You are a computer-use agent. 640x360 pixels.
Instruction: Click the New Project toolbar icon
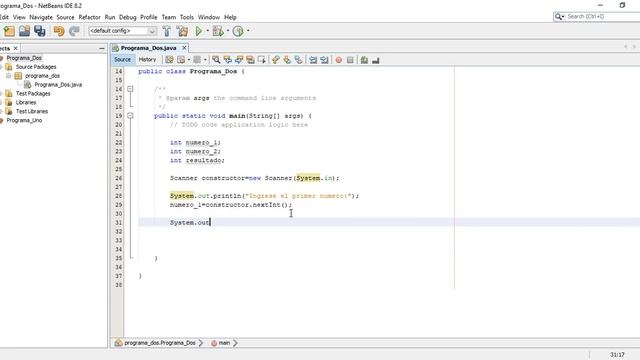pos(9,31)
